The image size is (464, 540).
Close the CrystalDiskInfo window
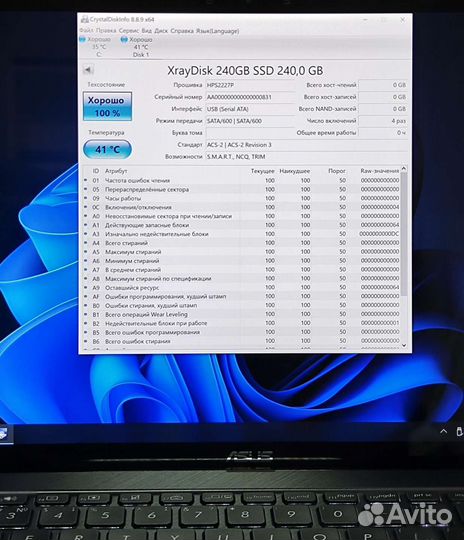[402, 20]
